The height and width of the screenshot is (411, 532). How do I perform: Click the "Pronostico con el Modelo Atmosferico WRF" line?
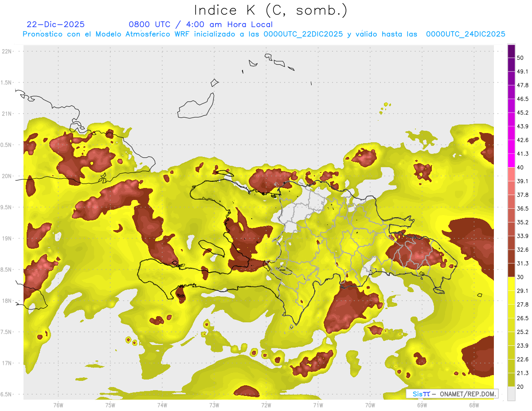tap(264, 34)
